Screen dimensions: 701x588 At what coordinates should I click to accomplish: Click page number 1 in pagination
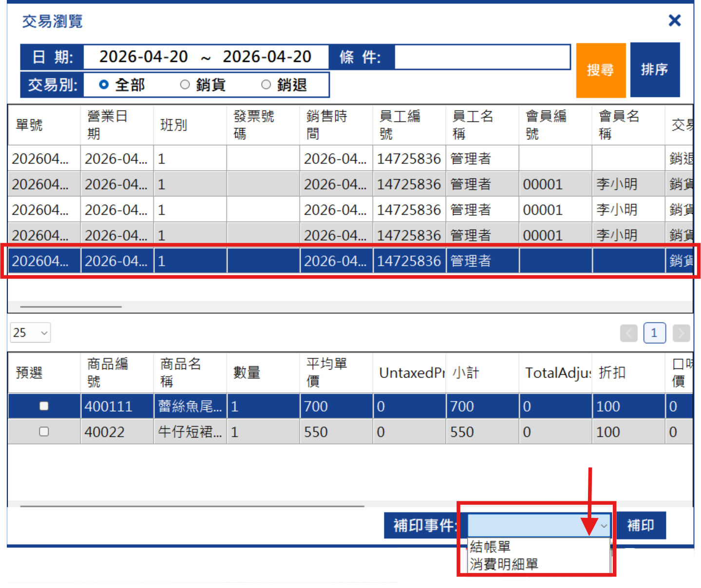pyautogui.click(x=654, y=333)
